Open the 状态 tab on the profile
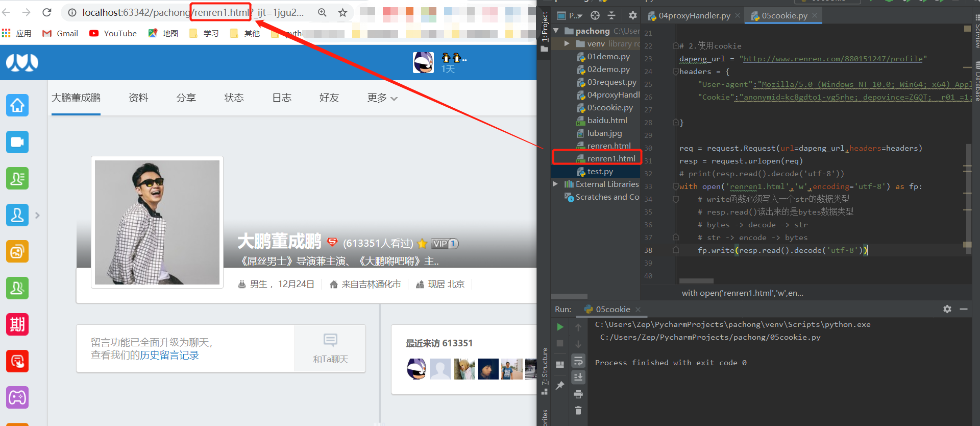Viewport: 980px width, 426px height. tap(234, 98)
